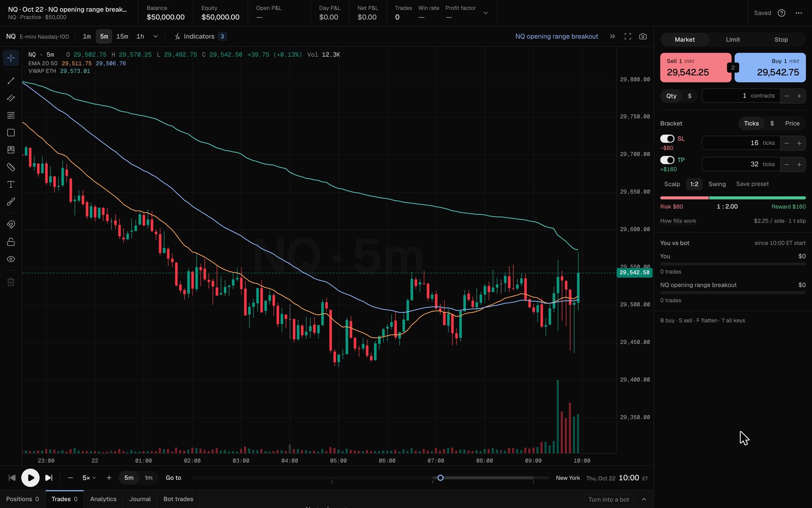Select the brush drawing tool
The image size is (812, 508).
[11, 202]
